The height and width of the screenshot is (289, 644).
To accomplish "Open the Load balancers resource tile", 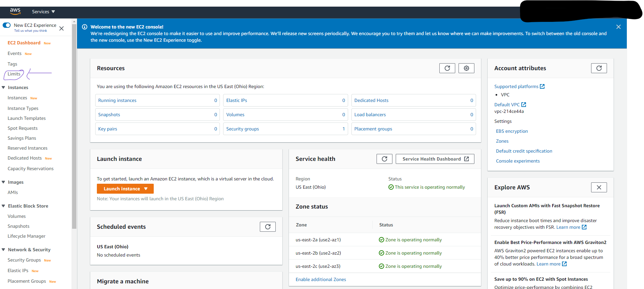I will click(x=414, y=115).
